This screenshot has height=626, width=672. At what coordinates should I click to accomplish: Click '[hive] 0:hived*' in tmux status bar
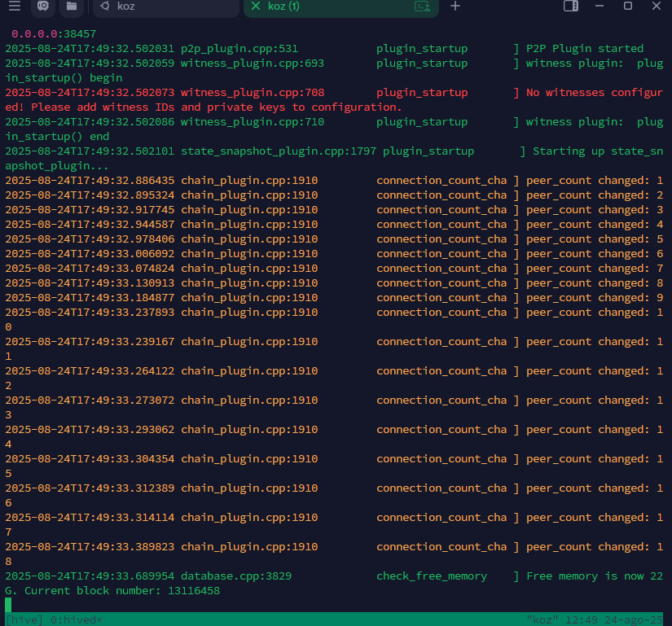[x=54, y=619]
